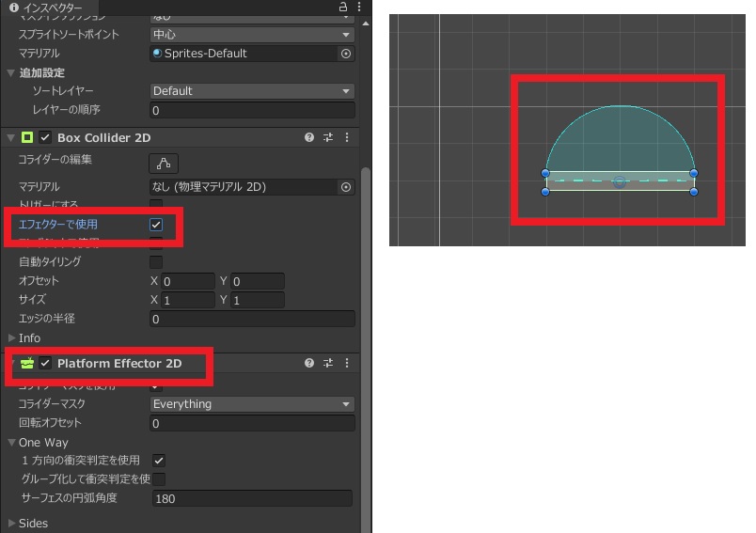This screenshot has width=756, height=533.
Task: Click the Platform Effector 2D title
Action: [119, 364]
